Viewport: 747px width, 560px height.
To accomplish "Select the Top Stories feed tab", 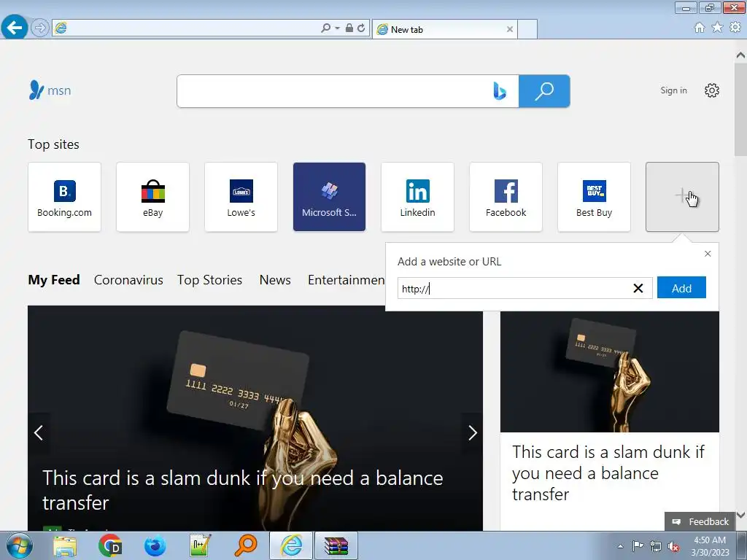I will 209,280.
